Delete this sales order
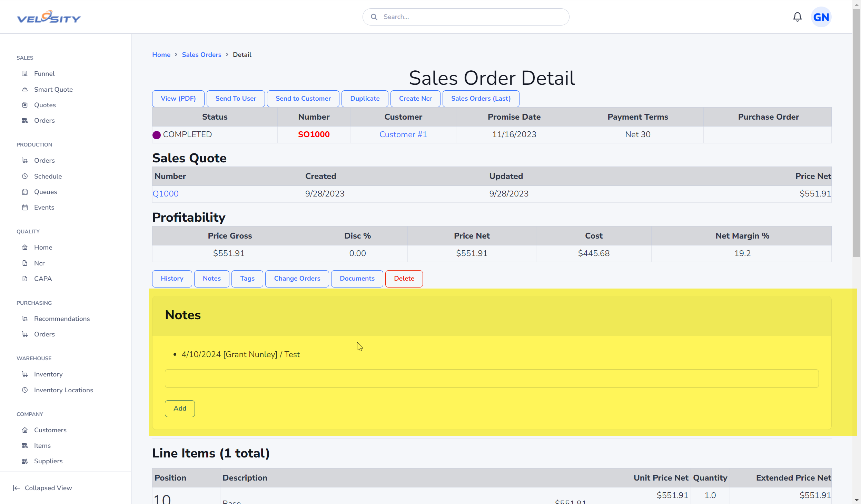This screenshot has width=861, height=504. click(404, 279)
